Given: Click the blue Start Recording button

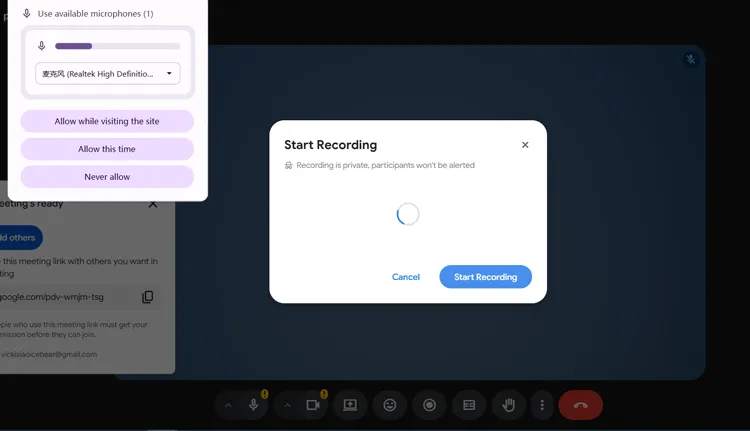Looking at the screenshot, I should (485, 277).
